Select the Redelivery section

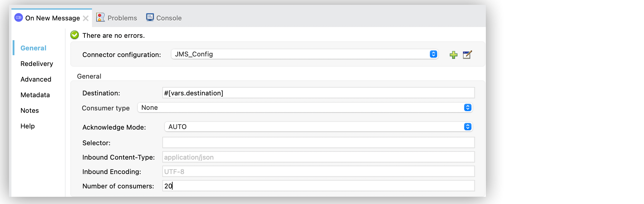click(x=37, y=64)
